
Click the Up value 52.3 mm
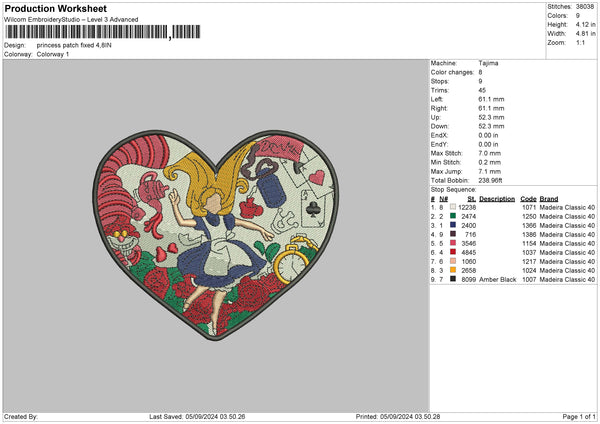tap(491, 117)
